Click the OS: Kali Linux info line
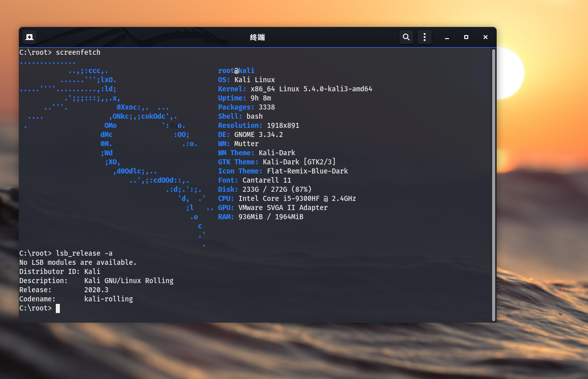Viewport: 588px width, 379px height. pos(247,80)
